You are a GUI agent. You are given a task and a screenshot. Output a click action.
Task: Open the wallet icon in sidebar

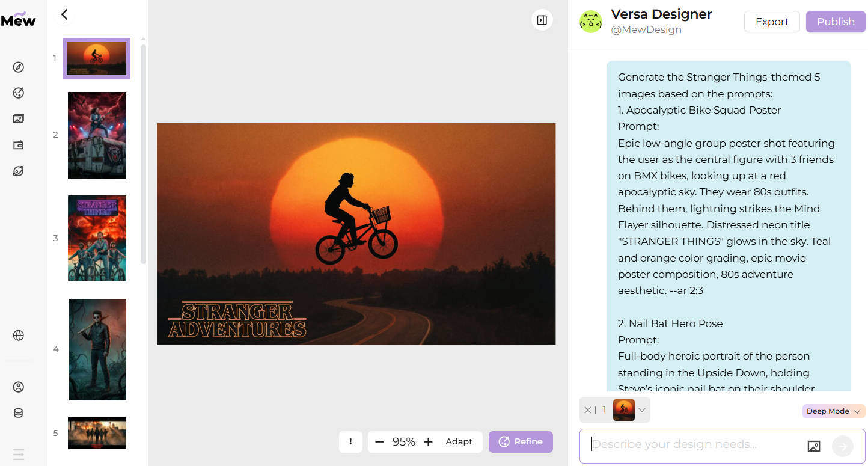19,145
